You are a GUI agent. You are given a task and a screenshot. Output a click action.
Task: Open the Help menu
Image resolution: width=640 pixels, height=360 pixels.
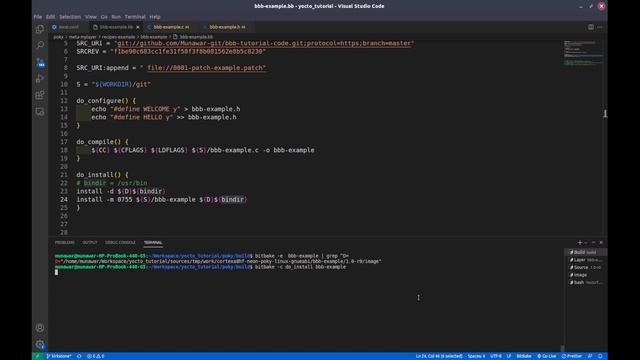click(155, 17)
